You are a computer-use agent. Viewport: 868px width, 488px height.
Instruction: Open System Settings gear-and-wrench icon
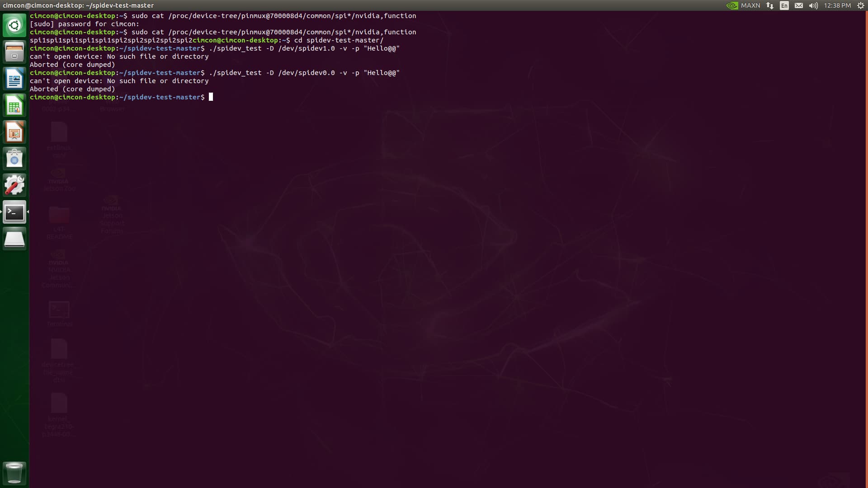(x=14, y=185)
